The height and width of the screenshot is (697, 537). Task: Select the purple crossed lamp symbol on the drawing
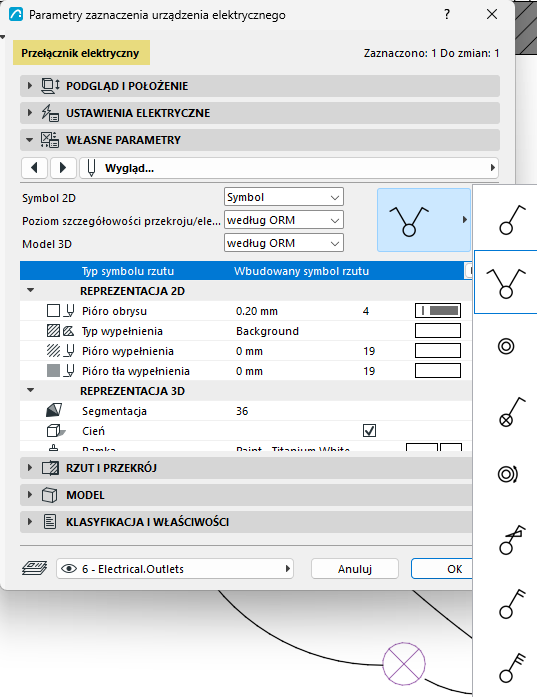404,664
